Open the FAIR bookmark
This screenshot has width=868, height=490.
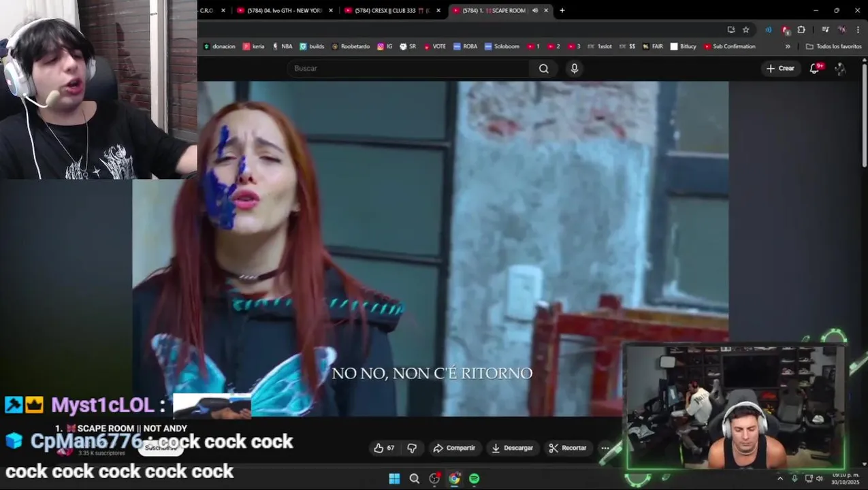pyautogui.click(x=652, y=46)
